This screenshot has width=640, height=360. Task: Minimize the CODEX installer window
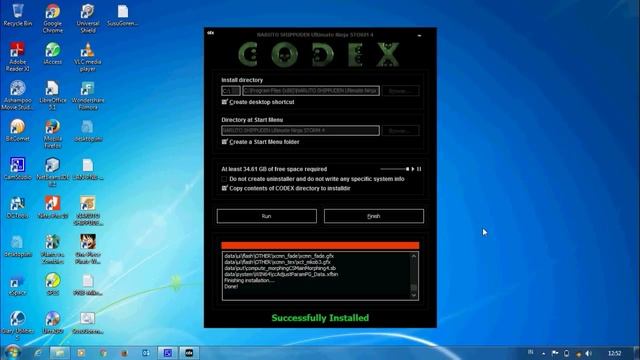coord(419,36)
